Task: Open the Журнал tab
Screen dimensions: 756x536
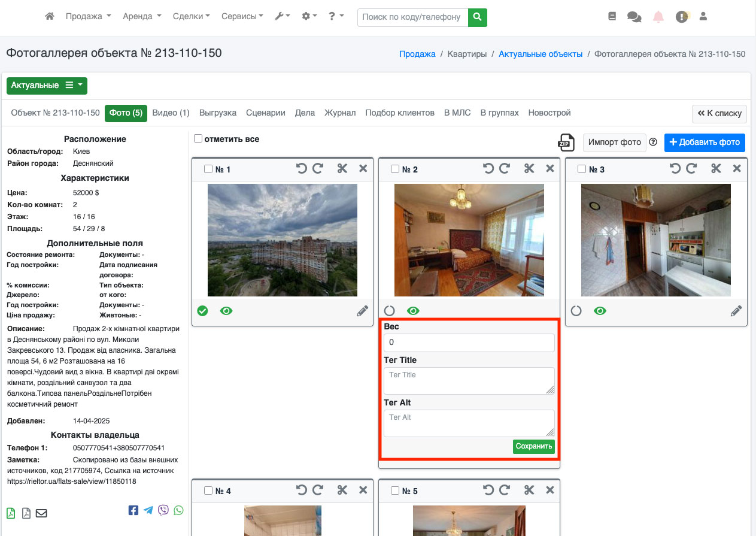Action: 340,113
